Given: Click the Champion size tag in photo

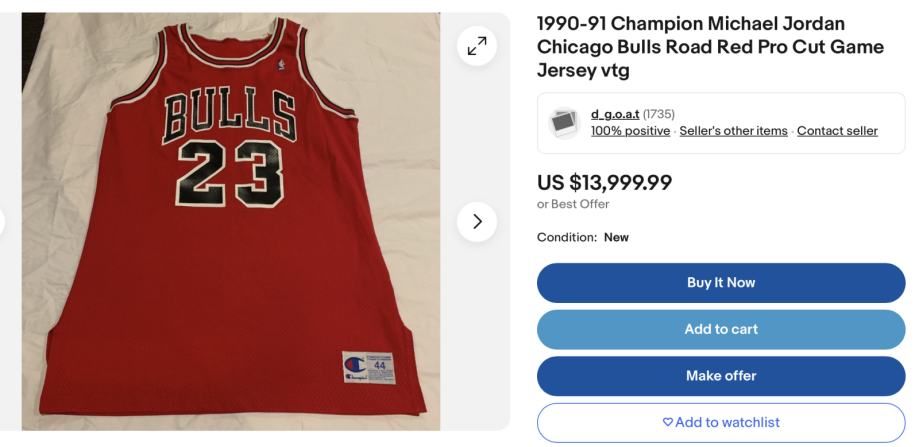Looking at the screenshot, I should click(x=368, y=367).
